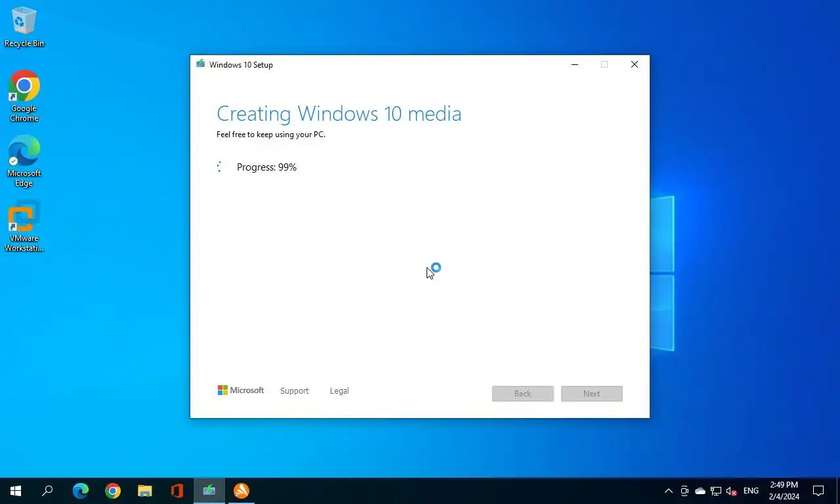The width and height of the screenshot is (840, 504).
Task: Open the Windows Start menu
Action: coord(16,491)
